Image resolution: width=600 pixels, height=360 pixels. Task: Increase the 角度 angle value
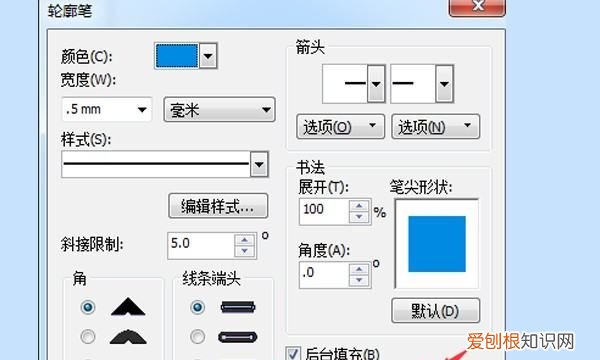(x=359, y=269)
